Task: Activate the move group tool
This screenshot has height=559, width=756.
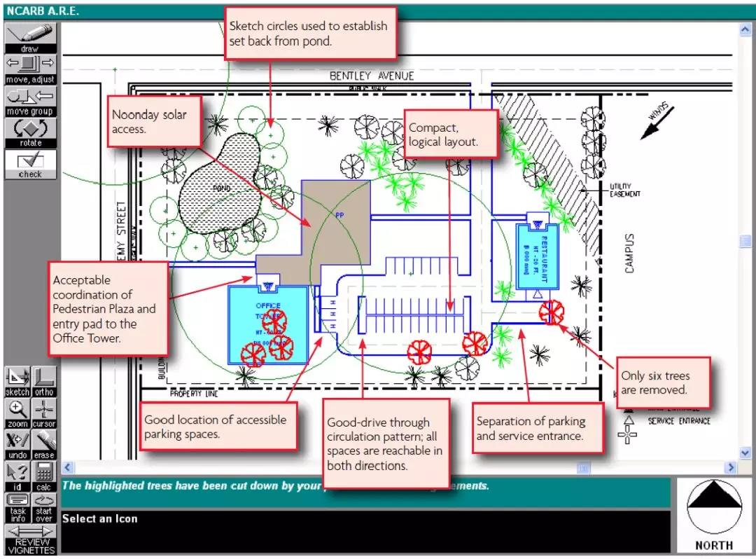Action: 30,101
